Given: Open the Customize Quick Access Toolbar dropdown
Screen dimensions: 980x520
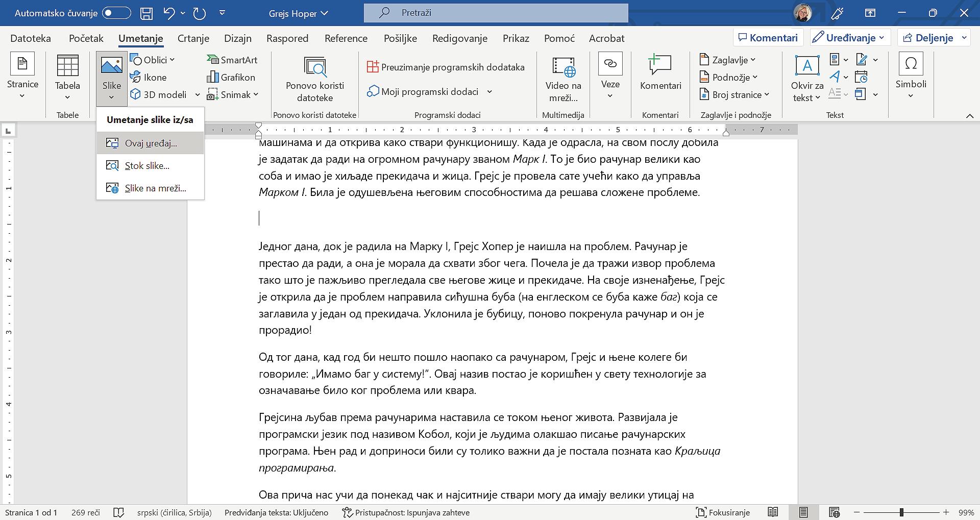Looking at the screenshot, I should click(222, 13).
